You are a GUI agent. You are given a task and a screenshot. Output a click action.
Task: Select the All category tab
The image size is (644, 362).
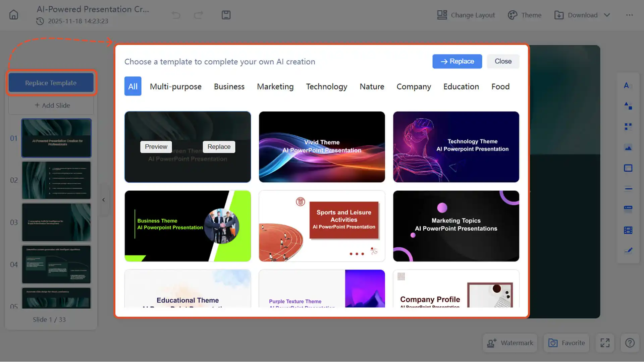[133, 86]
